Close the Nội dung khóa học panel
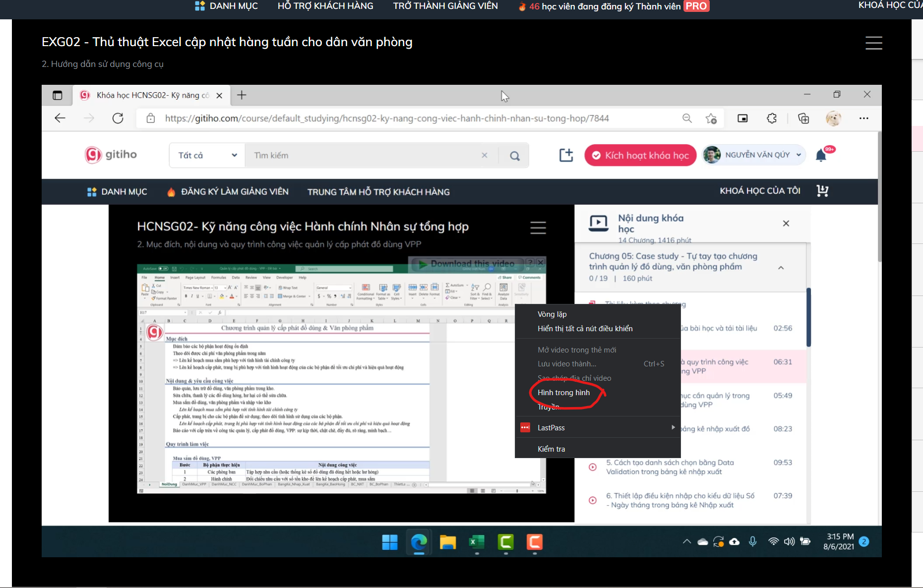 (786, 223)
